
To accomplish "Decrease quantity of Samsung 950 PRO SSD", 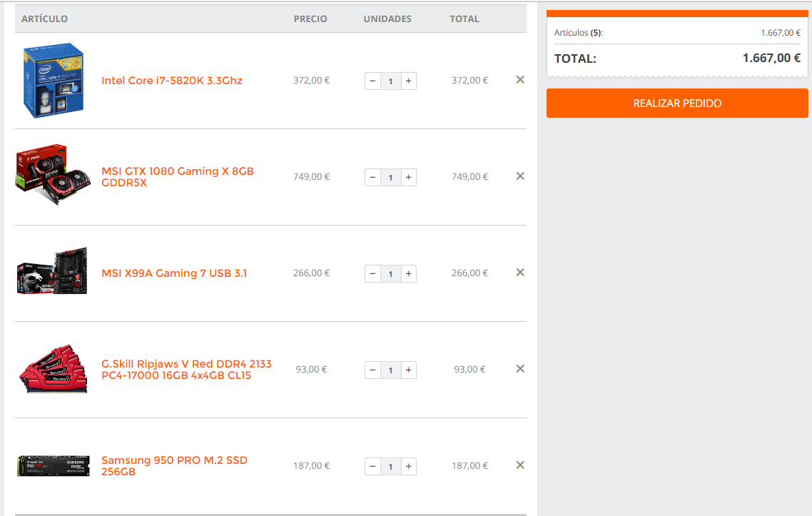I will [x=372, y=466].
